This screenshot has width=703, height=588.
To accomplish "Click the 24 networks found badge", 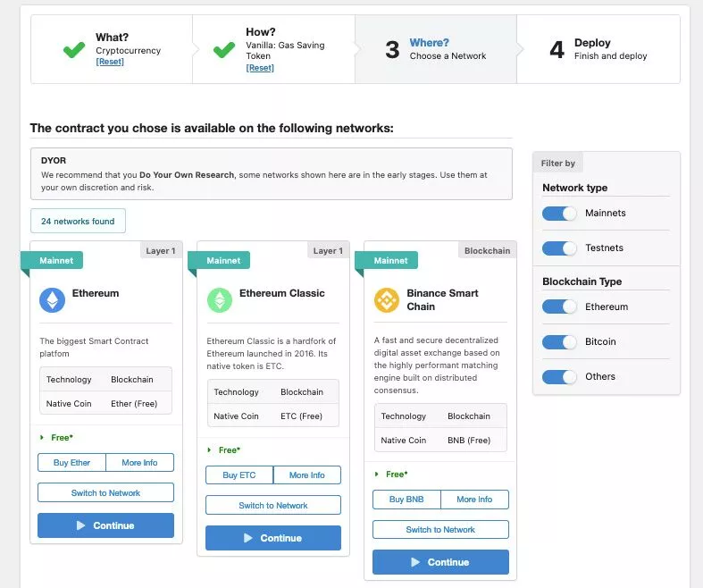I will coord(78,221).
